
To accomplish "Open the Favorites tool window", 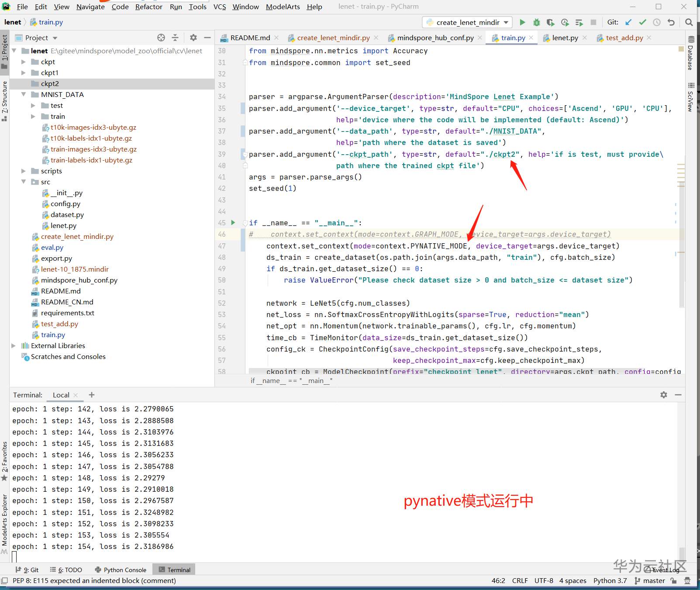I will (x=4, y=461).
